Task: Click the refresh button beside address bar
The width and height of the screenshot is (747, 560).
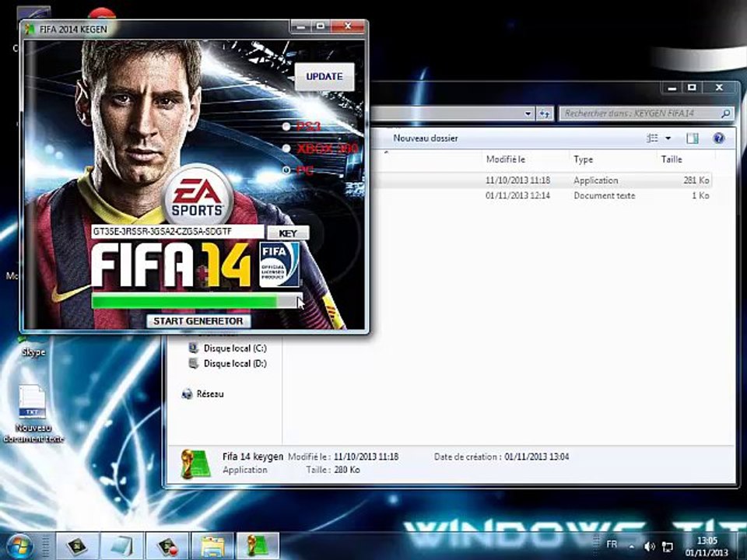Action: pyautogui.click(x=545, y=114)
